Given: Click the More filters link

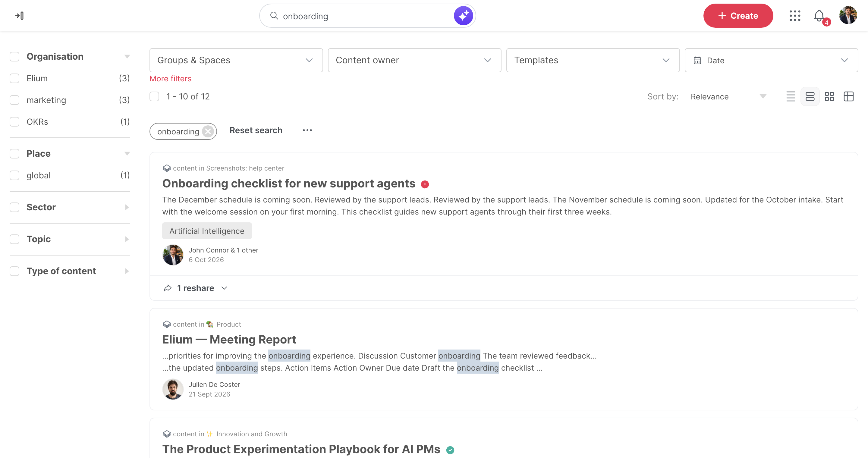Looking at the screenshot, I should 170,78.
